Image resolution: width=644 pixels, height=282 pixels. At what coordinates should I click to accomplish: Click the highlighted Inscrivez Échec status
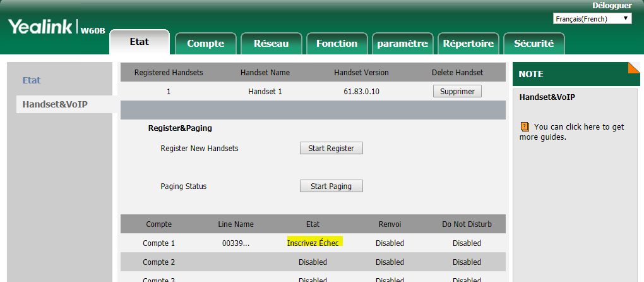click(x=313, y=243)
